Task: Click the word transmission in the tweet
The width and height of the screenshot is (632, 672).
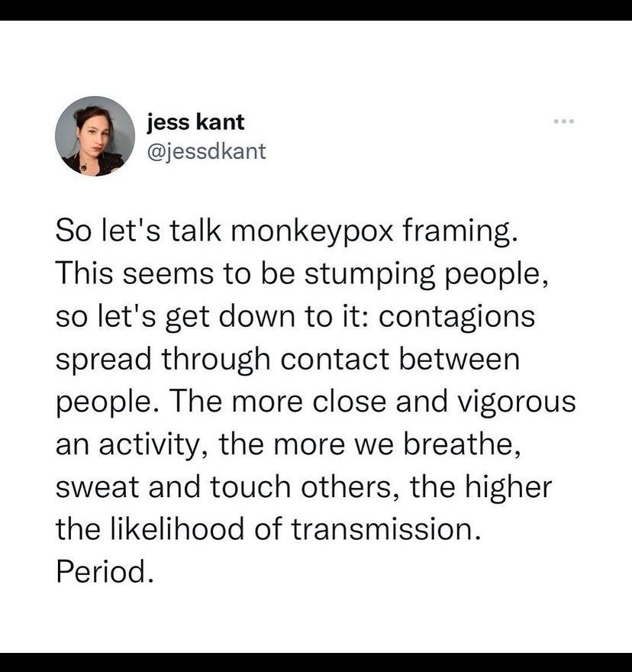Action: pos(386,529)
